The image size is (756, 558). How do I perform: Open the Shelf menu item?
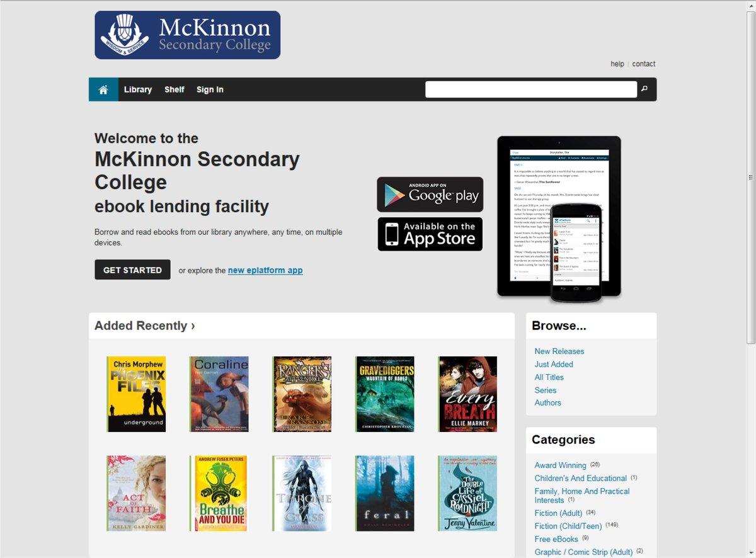coord(175,89)
